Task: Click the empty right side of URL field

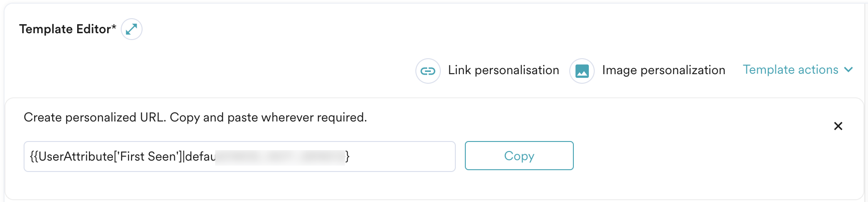Action: (x=404, y=157)
